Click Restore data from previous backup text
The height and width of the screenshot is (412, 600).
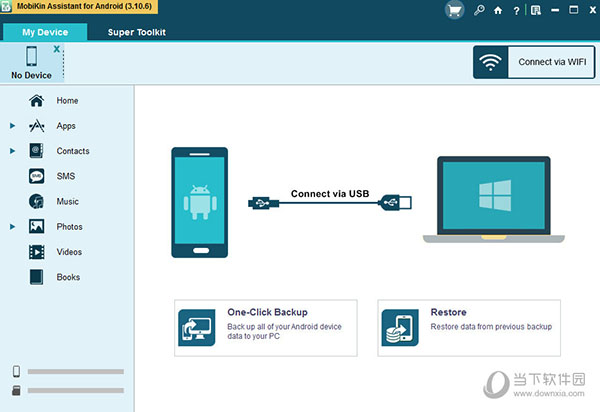[491, 327]
